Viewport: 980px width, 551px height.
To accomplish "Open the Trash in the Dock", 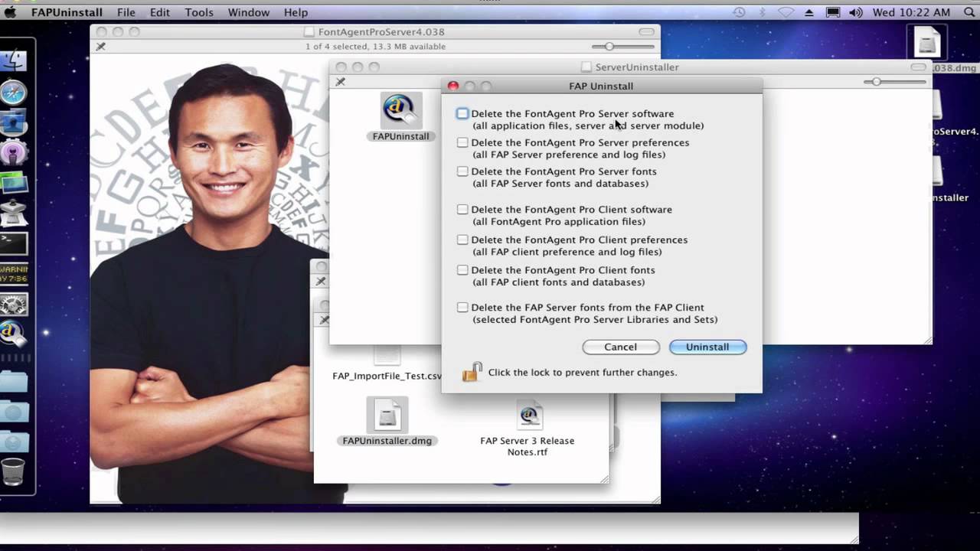I will pyautogui.click(x=14, y=473).
